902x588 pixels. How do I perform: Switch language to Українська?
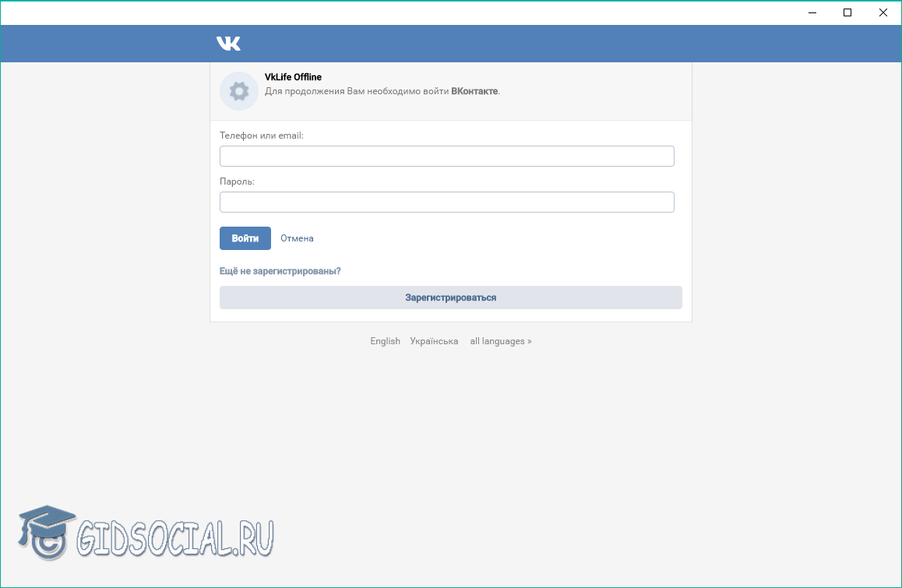click(x=434, y=341)
